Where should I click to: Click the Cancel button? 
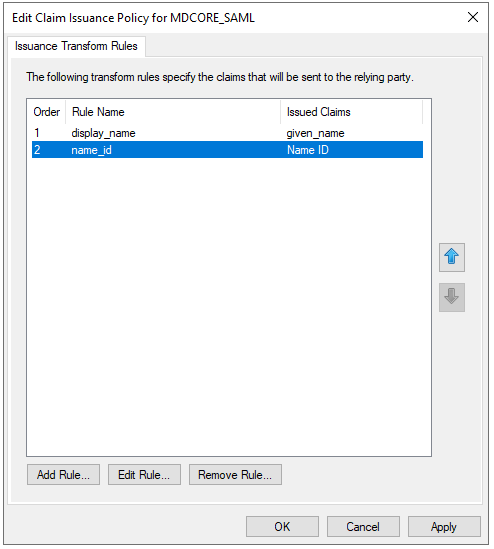pyautogui.click(x=363, y=527)
